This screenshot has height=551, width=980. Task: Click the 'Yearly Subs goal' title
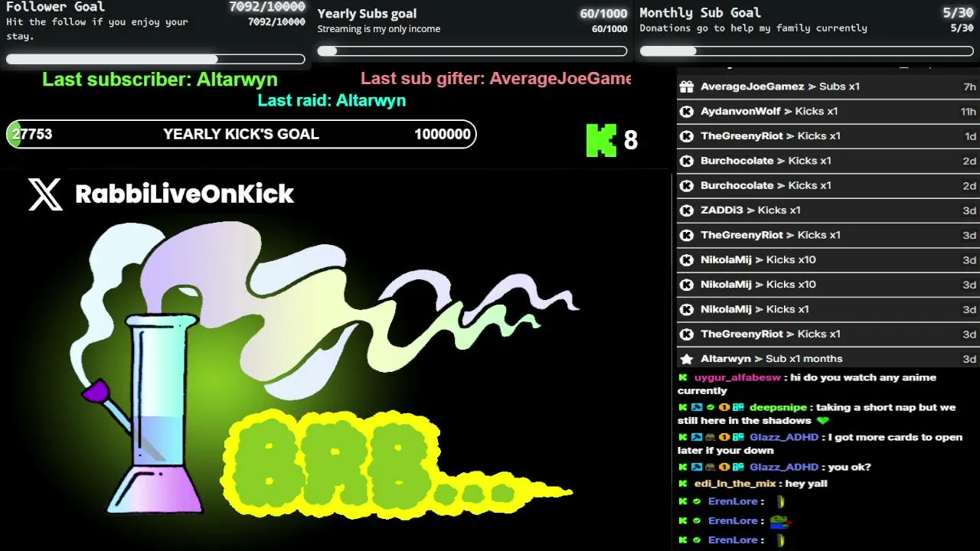point(367,13)
